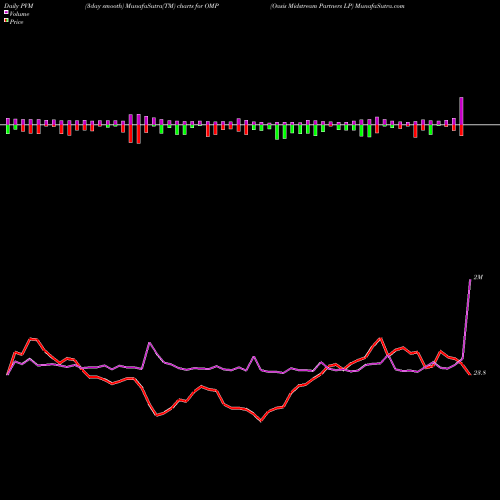
Task: Click the '(3day smooth) MunafaSutra(TM) charts for OMP' caption
Action: coord(152,6)
